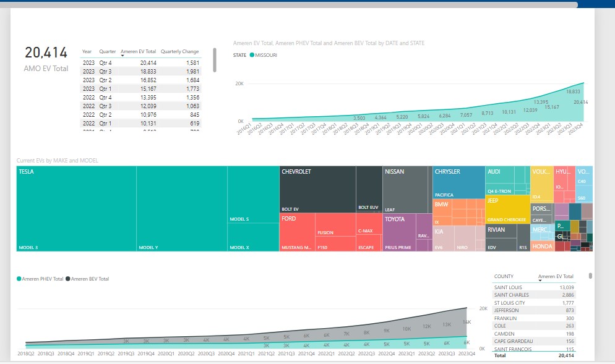This screenshot has height=364, width=615.
Task: Sort county table by COUNTY header
Action: (x=503, y=276)
